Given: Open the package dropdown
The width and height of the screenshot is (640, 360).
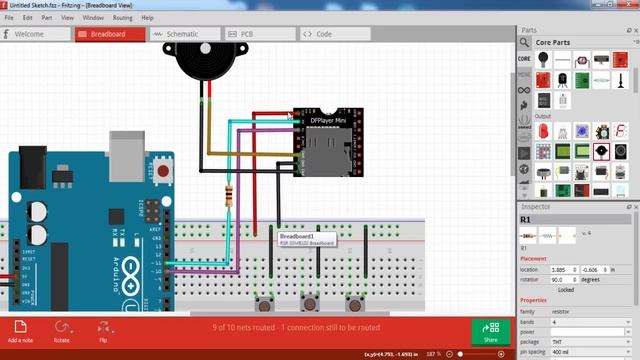Looking at the screenshot, I should tap(591, 342).
